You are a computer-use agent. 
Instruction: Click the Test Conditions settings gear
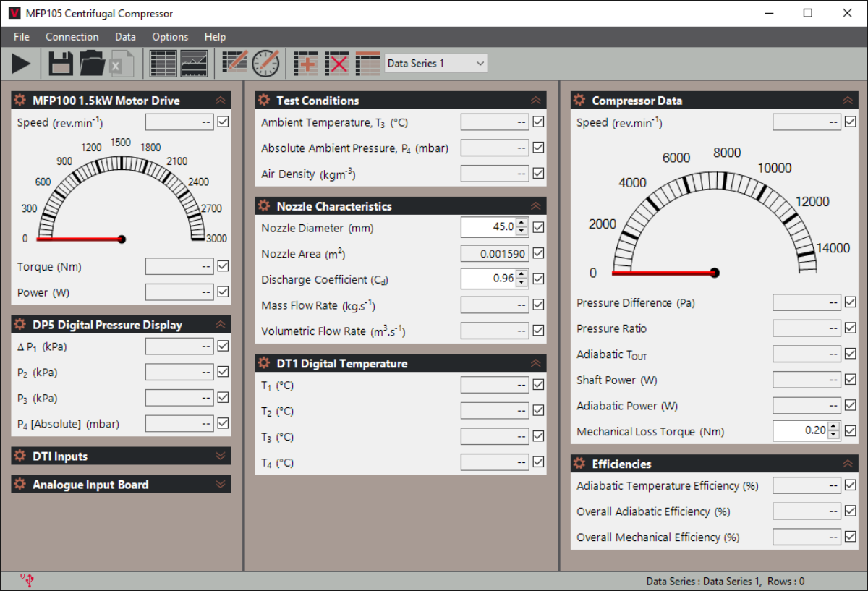tap(263, 100)
